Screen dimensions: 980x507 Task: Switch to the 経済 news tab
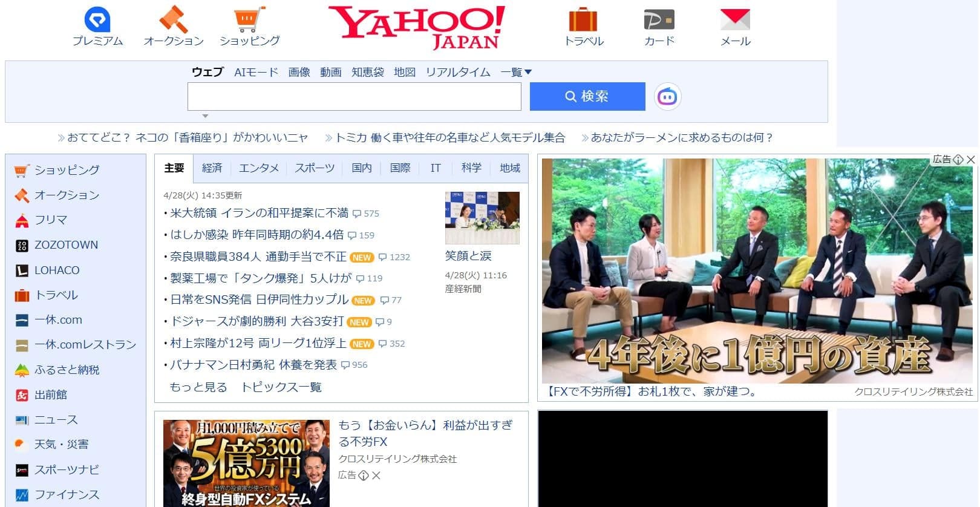tap(212, 168)
